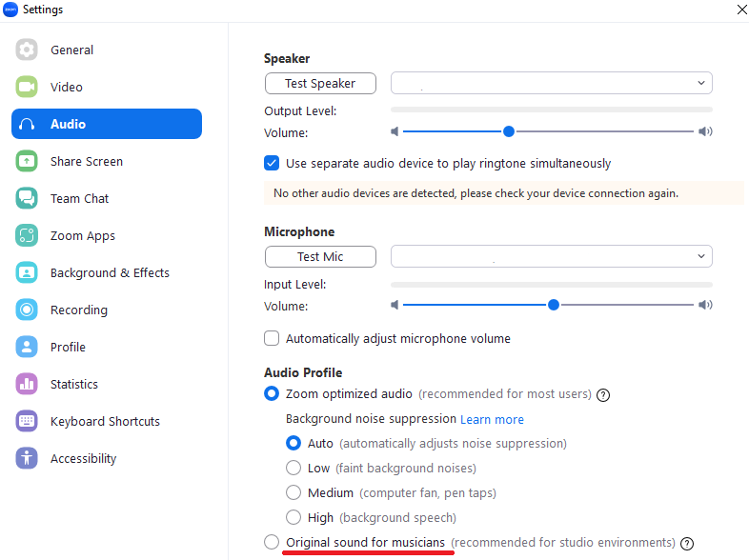The image size is (749, 560).
Task: Click the Background & Effects icon
Action: pos(27,272)
